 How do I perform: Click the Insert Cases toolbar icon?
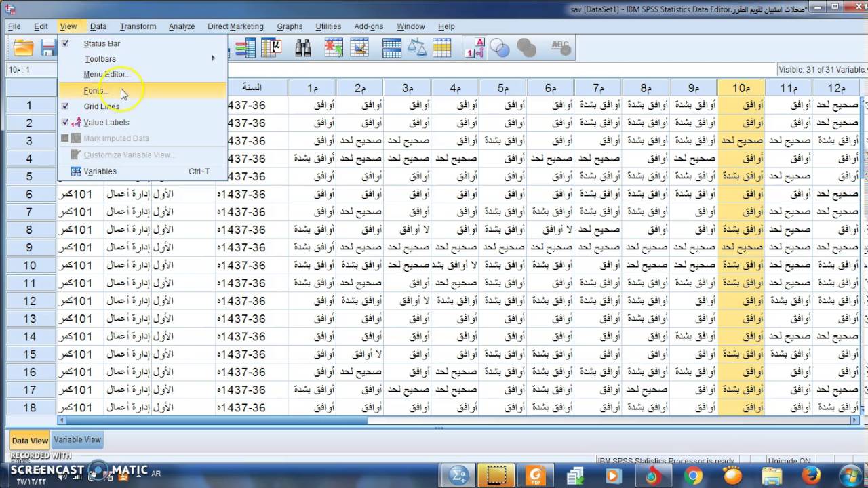point(334,47)
